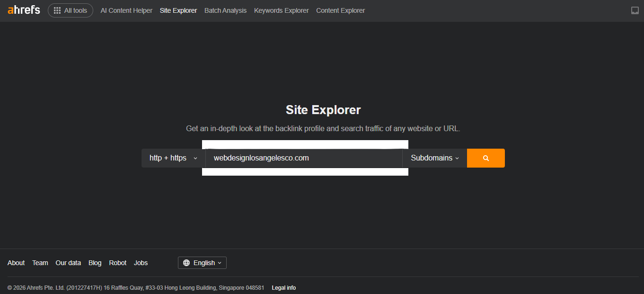This screenshot has height=294, width=644.
Task: Select the Site Explorer tab
Action: (x=178, y=10)
